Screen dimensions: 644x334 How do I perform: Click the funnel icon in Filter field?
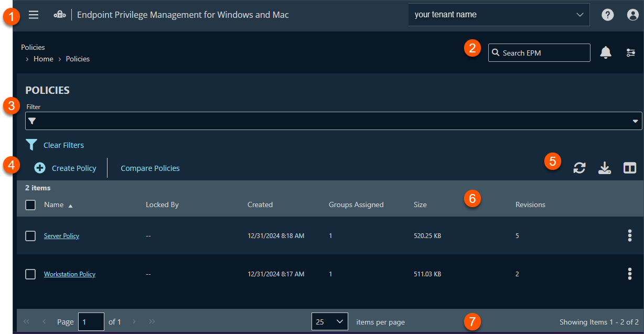32,121
